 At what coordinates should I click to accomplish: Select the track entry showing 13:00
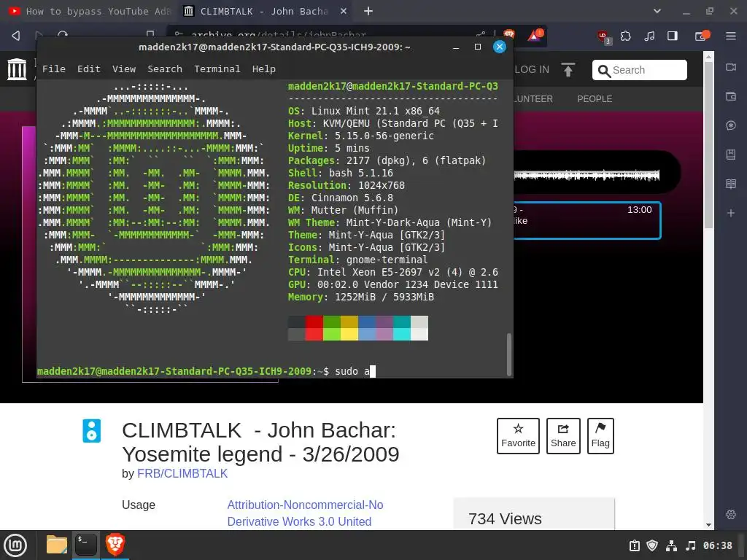point(587,220)
